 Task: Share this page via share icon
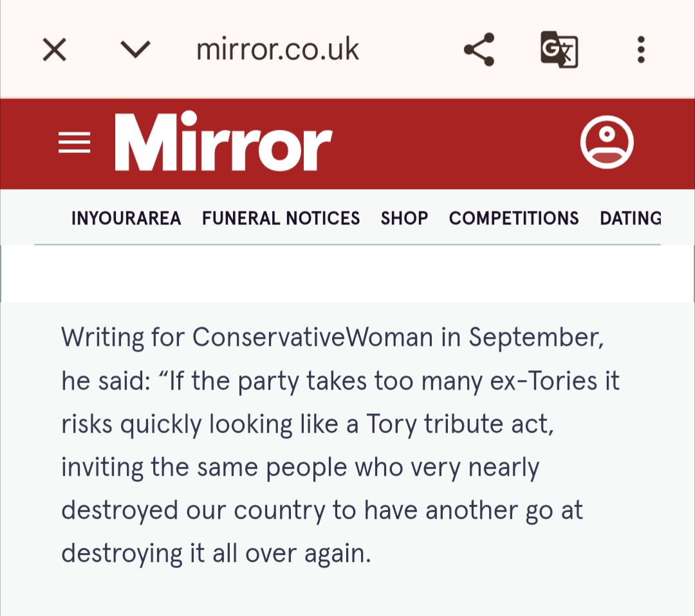coord(479,50)
